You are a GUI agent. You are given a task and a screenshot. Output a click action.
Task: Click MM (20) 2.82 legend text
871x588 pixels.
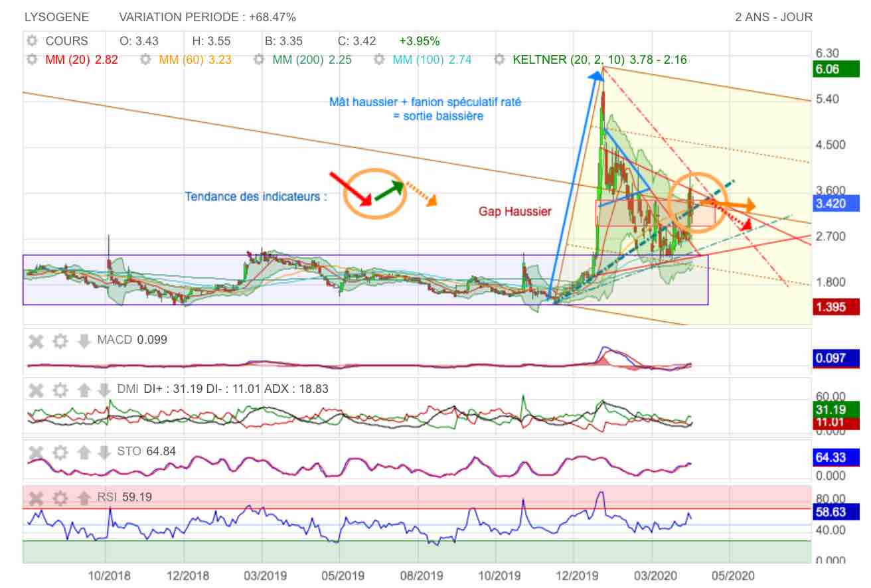pyautogui.click(x=82, y=60)
